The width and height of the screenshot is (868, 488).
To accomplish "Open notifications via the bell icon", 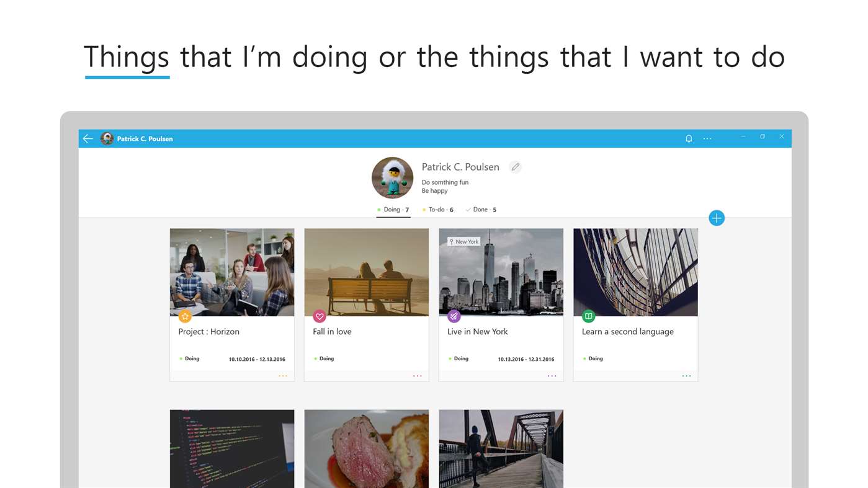I will (x=689, y=139).
